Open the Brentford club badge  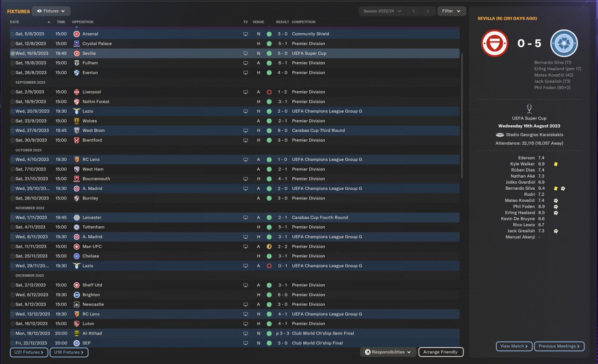pyautogui.click(x=77, y=140)
